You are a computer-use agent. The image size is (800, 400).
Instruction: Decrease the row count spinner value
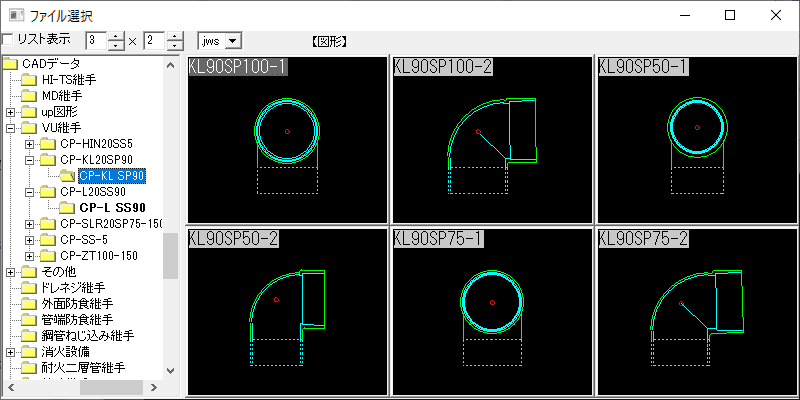point(175,45)
